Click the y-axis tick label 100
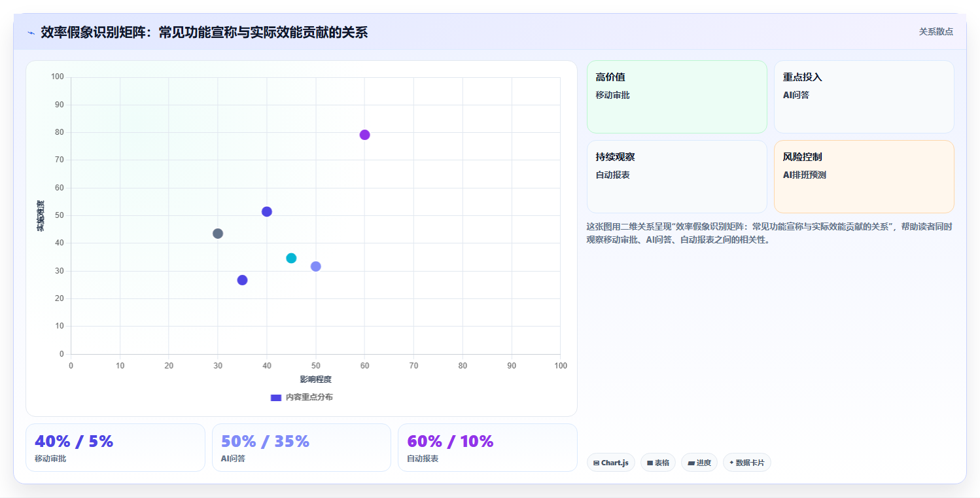Screen dimensions: 980x498 58,77
